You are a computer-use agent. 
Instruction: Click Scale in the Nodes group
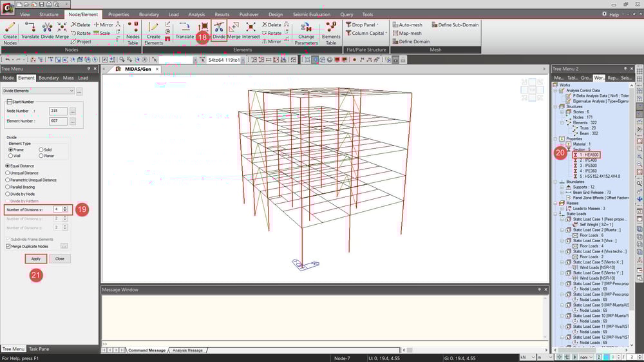coord(102,33)
